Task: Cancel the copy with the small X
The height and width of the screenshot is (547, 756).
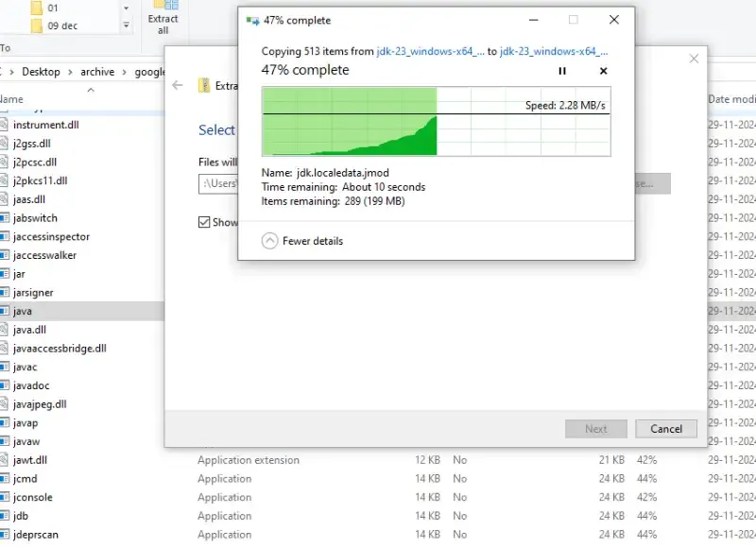Action: (x=603, y=71)
